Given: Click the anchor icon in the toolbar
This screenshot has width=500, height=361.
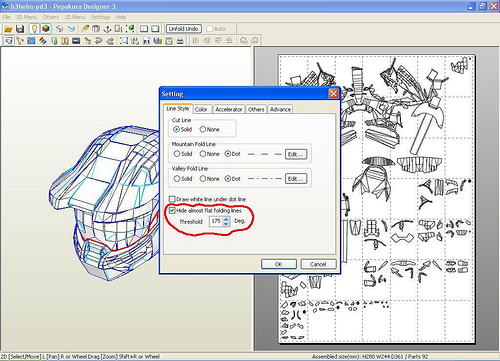Looking at the screenshot, I should tap(107, 29).
